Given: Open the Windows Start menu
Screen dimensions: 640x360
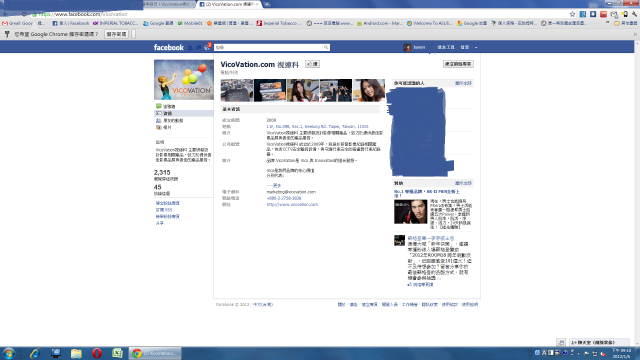Looking at the screenshot, I should 9,353.
